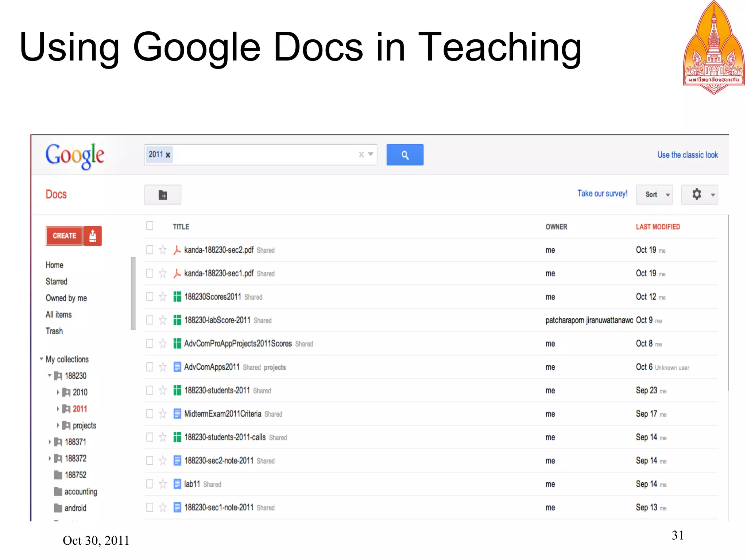Viewport: 747px width, 560px height.
Task: Star 188230-students-2011
Action: [x=163, y=390]
